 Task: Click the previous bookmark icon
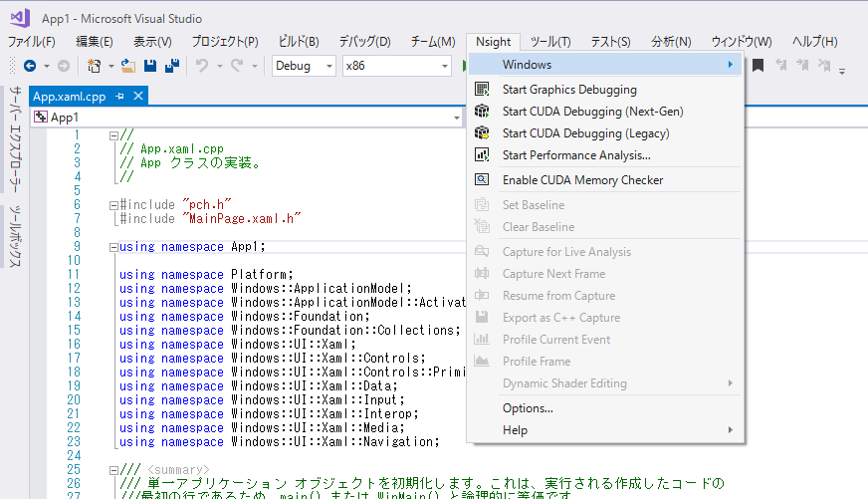[781, 66]
